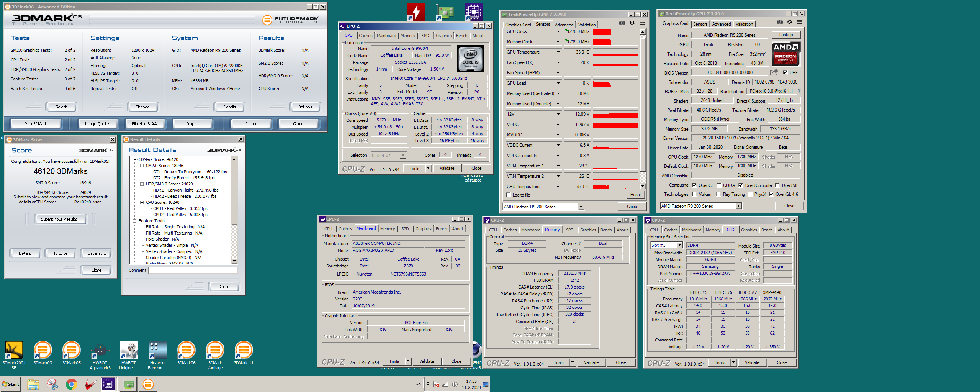Open Memory Clock sensor dropdown
980x392 pixels.
tap(558, 42)
